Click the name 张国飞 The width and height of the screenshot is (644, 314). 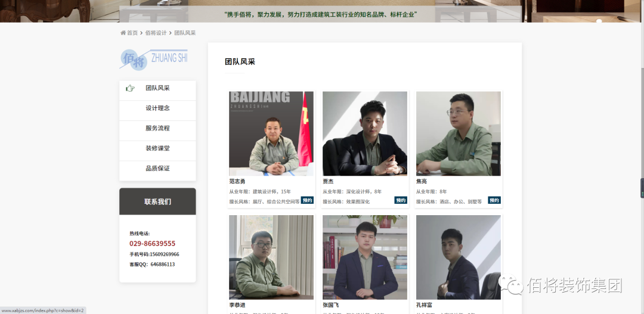pyautogui.click(x=330, y=306)
